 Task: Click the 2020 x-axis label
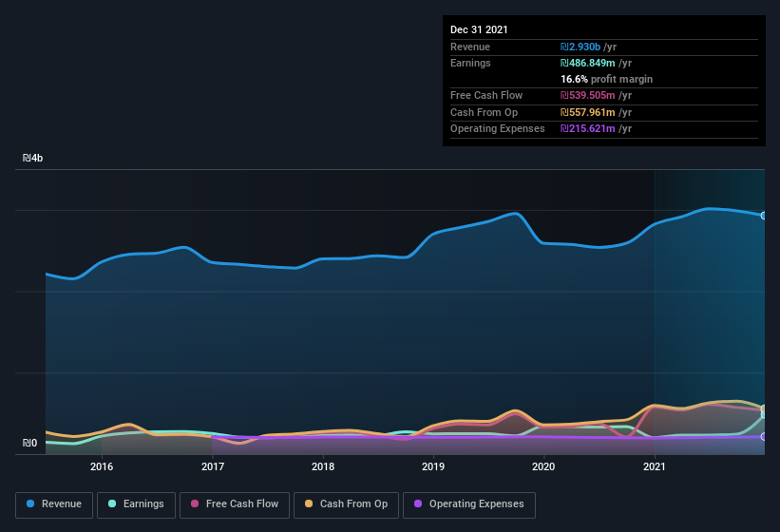543,466
